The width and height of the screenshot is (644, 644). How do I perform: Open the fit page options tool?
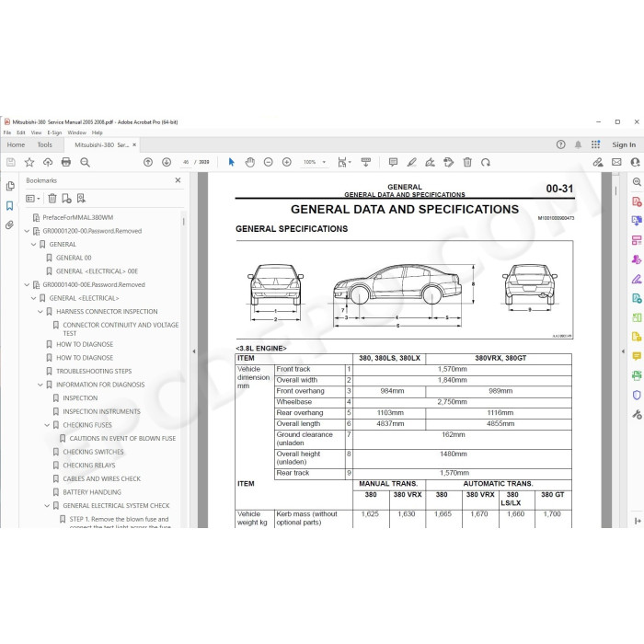coord(344,162)
